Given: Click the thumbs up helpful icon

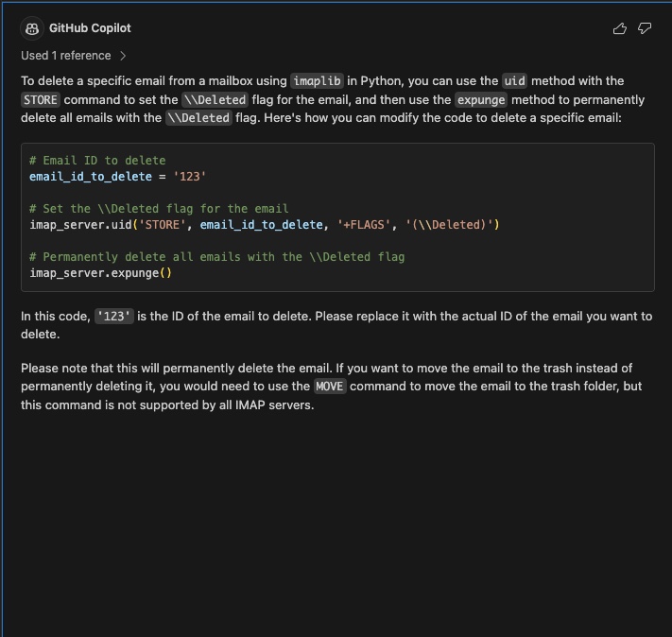Looking at the screenshot, I should [620, 28].
